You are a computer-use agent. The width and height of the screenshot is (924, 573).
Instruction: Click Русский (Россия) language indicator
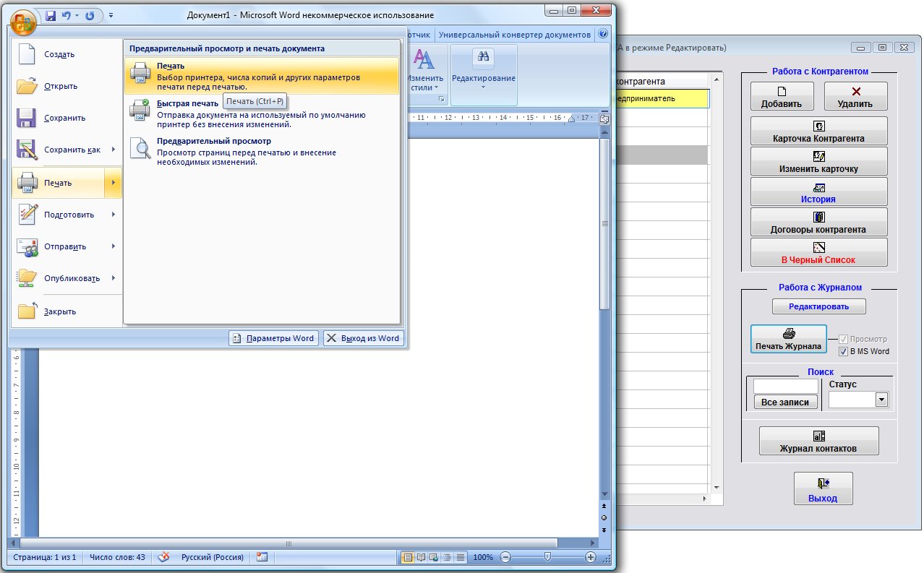point(212,557)
